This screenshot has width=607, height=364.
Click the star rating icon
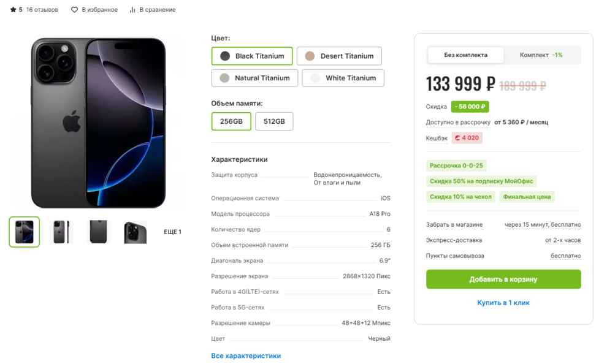pos(13,10)
